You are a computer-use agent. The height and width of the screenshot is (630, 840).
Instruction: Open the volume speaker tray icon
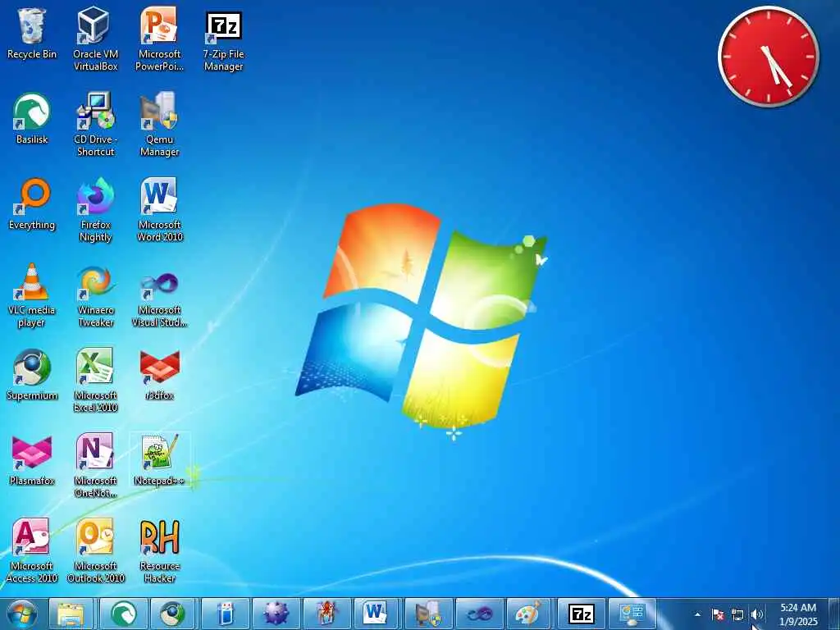(756, 614)
